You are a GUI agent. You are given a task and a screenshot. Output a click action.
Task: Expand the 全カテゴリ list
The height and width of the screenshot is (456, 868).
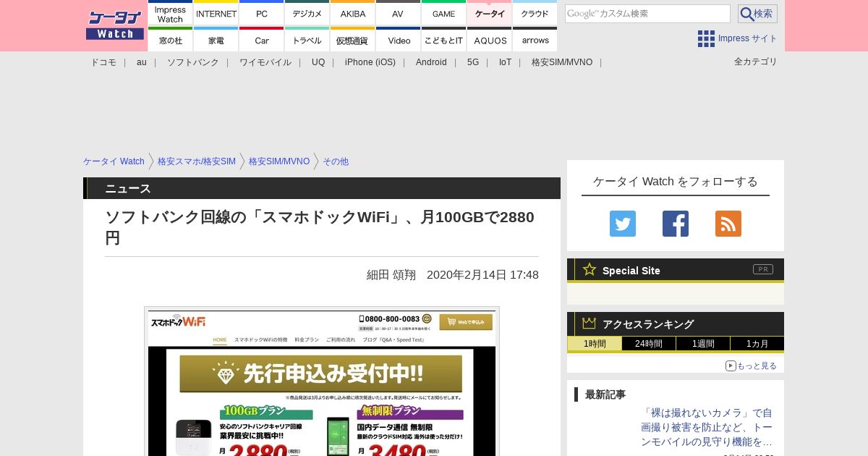pos(755,62)
